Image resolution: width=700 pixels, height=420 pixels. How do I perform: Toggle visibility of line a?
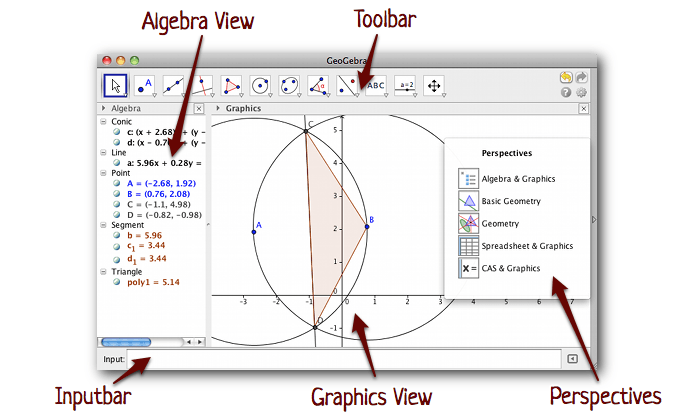(x=117, y=163)
